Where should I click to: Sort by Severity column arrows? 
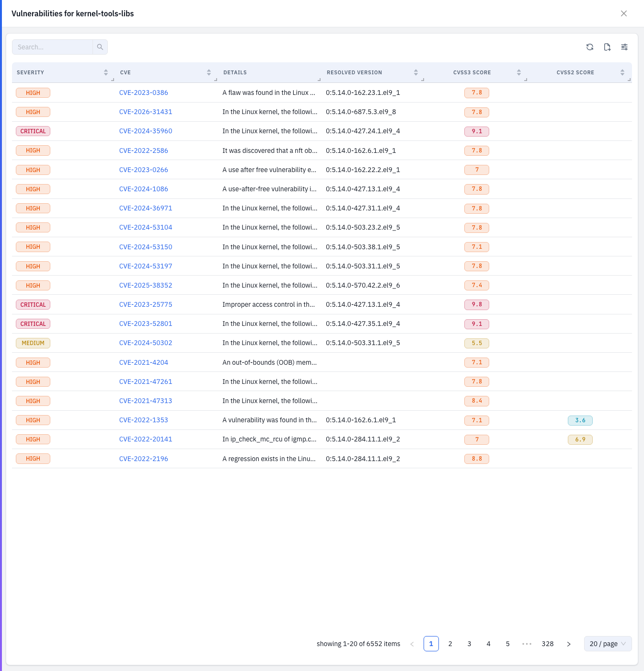[106, 72]
